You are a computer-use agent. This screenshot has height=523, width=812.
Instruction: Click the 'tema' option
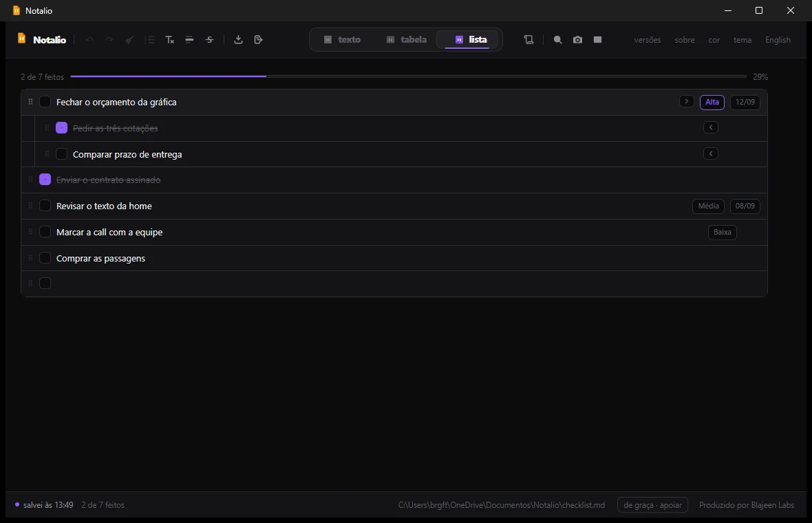pyautogui.click(x=742, y=40)
